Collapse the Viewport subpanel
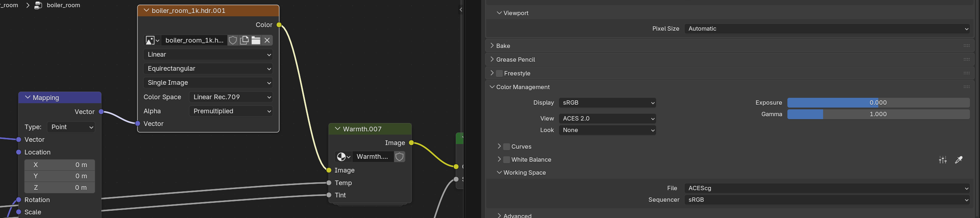Image resolution: width=980 pixels, height=218 pixels. (x=499, y=13)
